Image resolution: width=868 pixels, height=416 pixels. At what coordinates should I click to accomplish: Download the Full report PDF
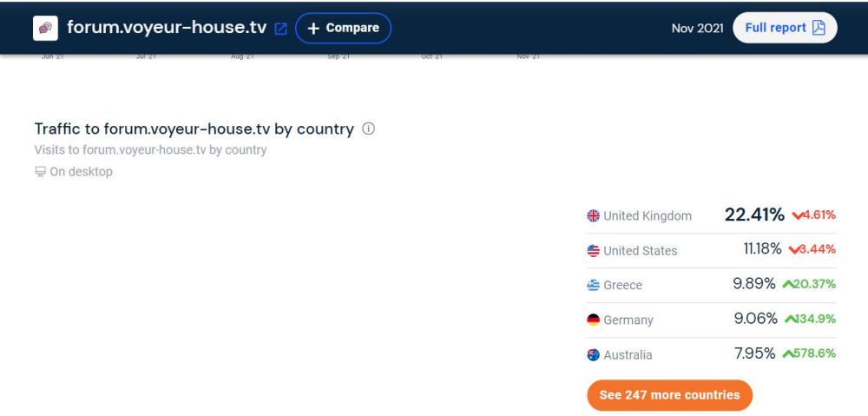(x=785, y=28)
